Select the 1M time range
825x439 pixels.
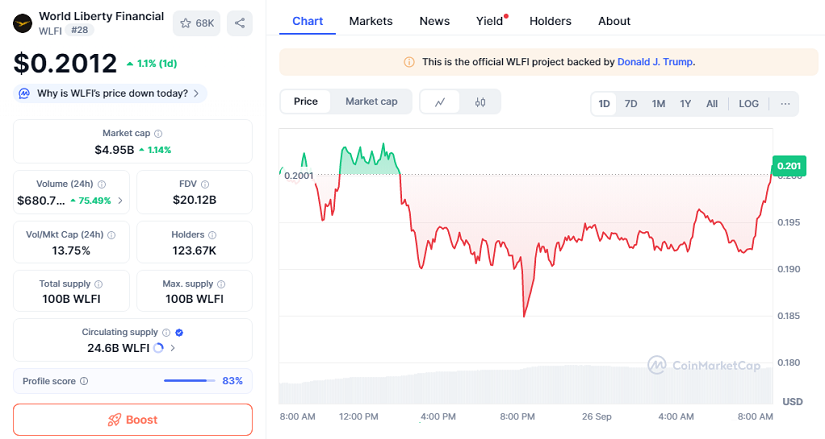pos(658,104)
